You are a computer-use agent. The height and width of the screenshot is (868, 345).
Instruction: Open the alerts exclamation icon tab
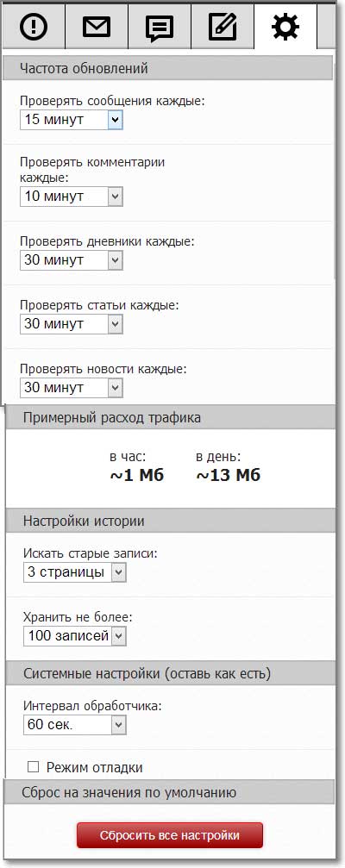(x=34, y=26)
